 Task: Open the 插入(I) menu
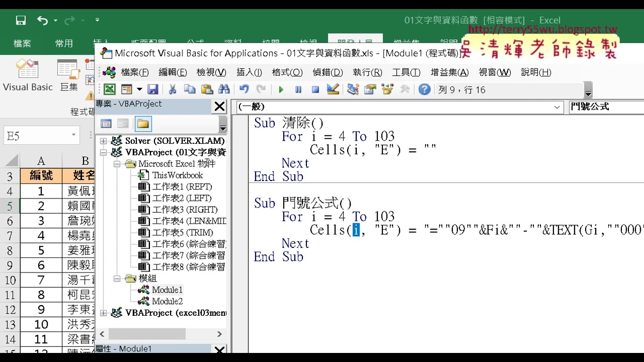point(249,72)
